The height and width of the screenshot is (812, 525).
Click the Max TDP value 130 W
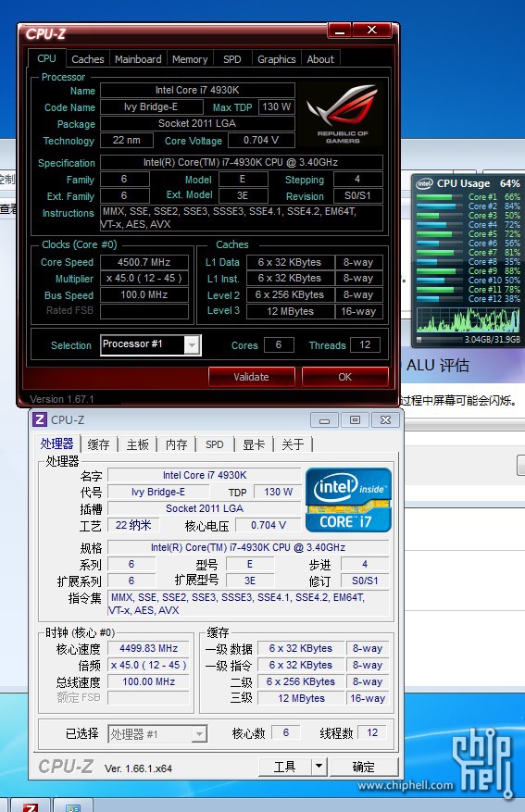point(277,106)
